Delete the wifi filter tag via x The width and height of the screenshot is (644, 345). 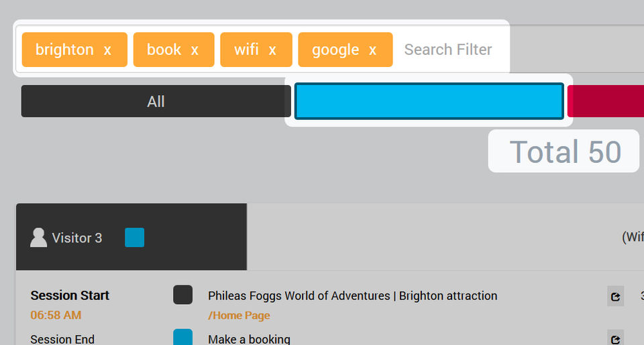272,50
